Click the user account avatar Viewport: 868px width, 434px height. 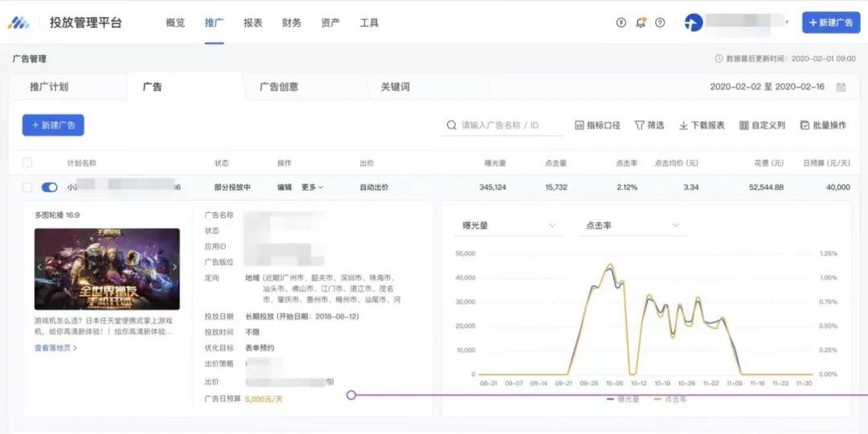[x=694, y=23]
